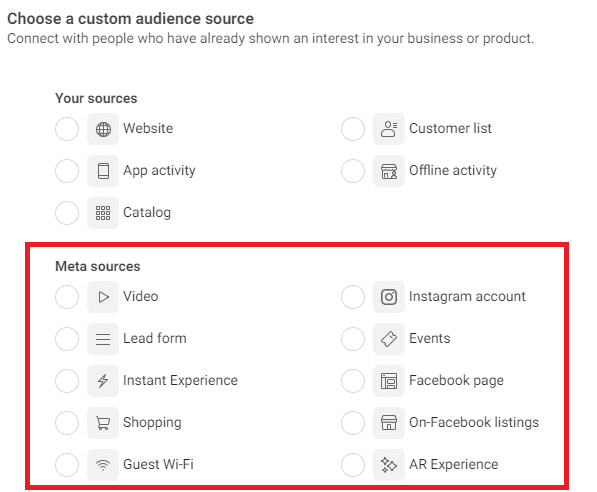The height and width of the screenshot is (492, 597).
Task: Click the Lead form label text
Action: pos(155,338)
